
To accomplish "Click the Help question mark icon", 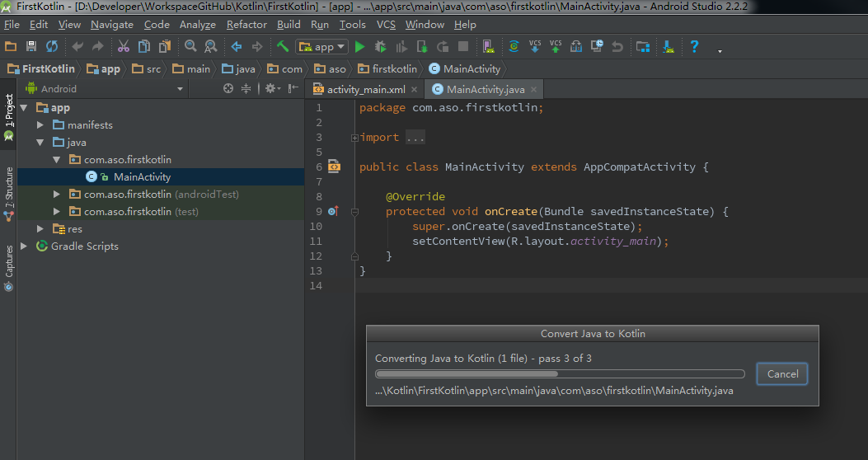I will point(693,46).
